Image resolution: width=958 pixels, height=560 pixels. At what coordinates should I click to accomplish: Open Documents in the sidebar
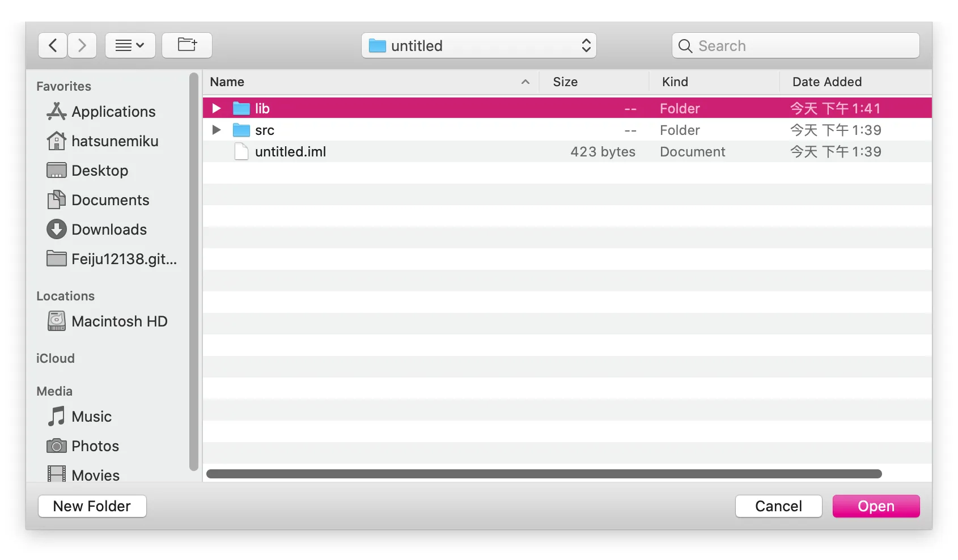(111, 200)
